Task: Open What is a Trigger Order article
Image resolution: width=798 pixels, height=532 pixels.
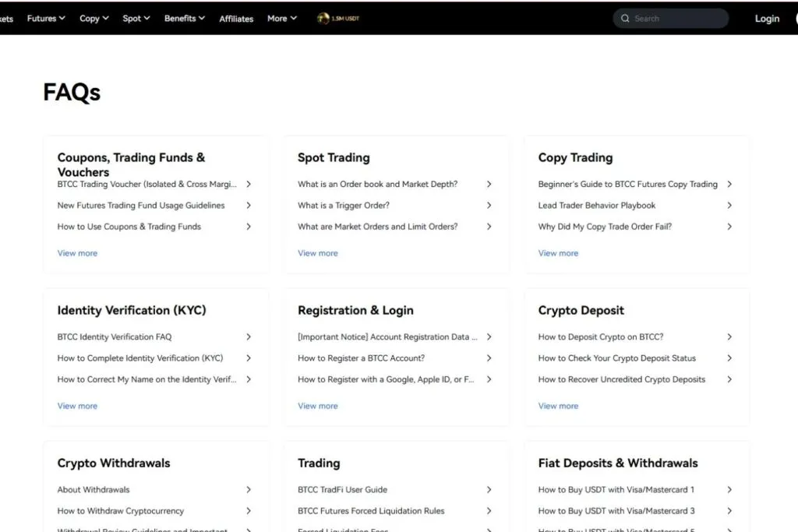Action: pos(344,206)
